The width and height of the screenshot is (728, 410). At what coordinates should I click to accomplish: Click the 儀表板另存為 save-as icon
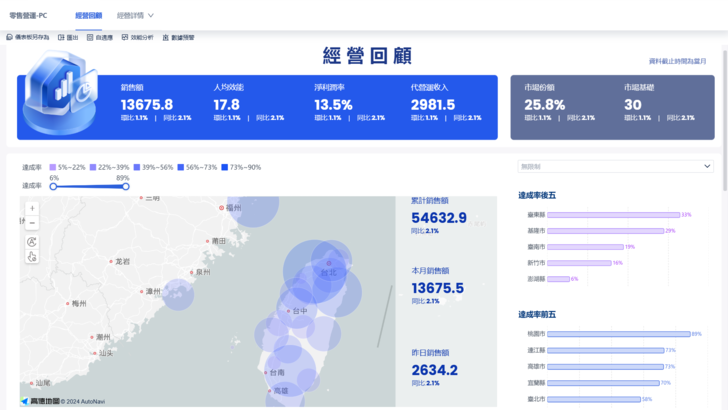[10, 37]
